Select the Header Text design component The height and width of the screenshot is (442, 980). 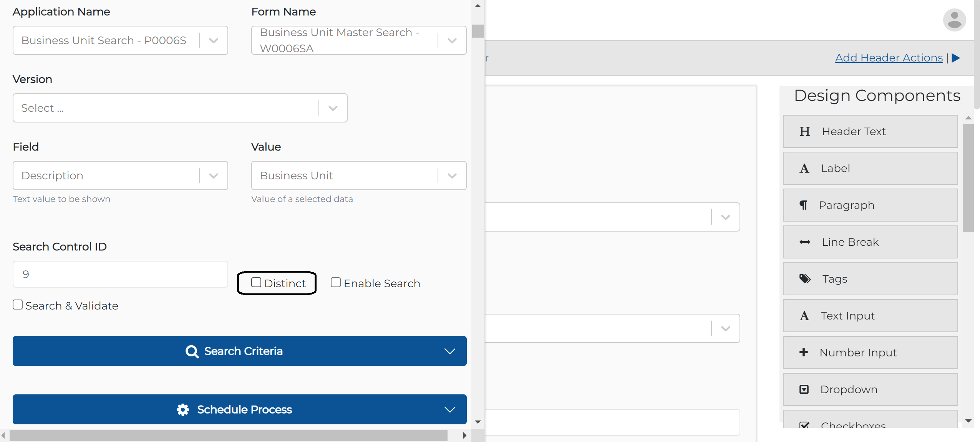pos(870,131)
